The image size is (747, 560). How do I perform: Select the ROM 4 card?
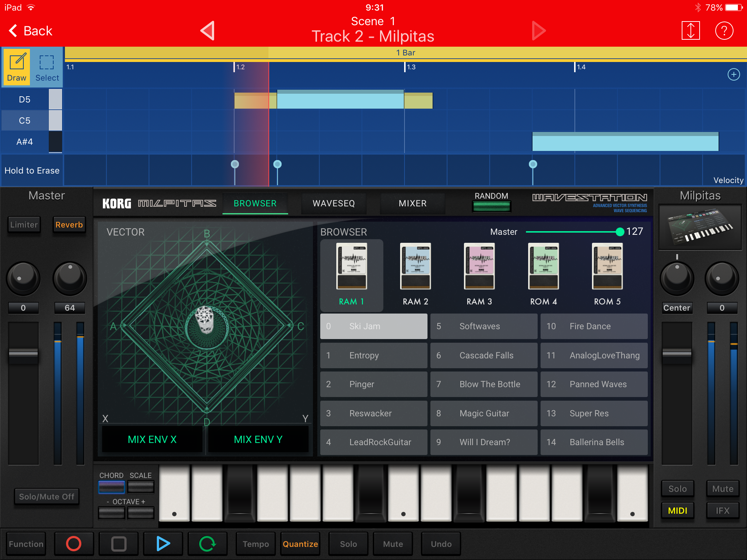click(x=543, y=275)
